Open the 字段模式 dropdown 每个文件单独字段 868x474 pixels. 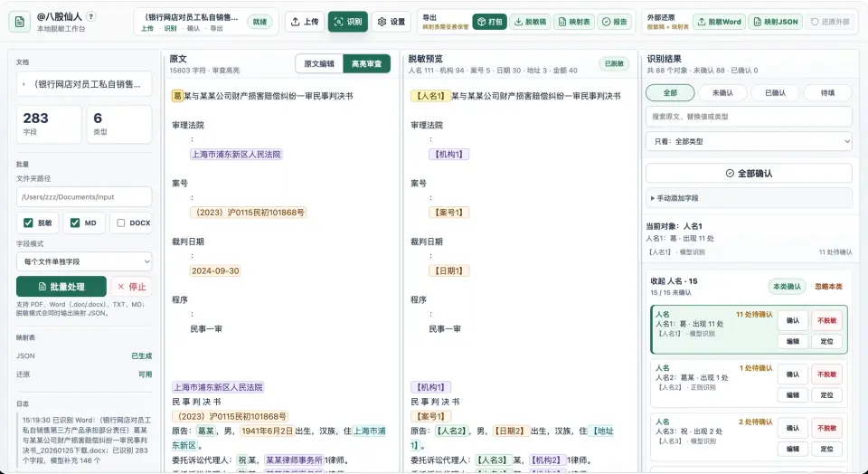(x=84, y=261)
